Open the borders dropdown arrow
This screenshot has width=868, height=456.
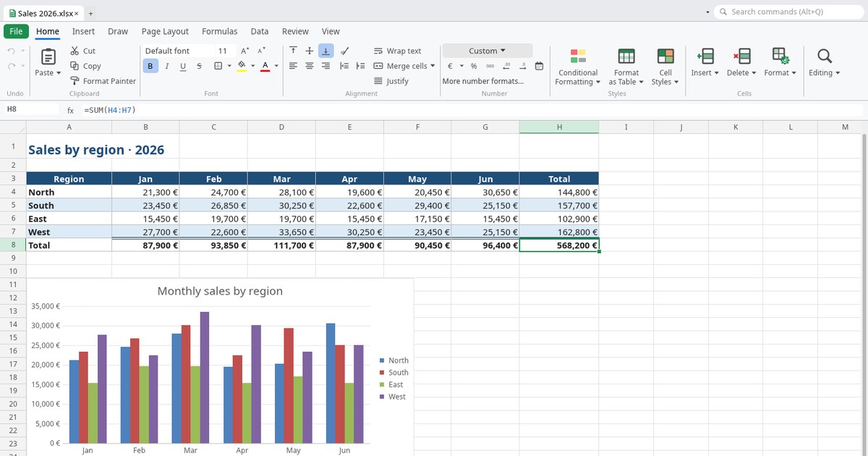click(x=229, y=66)
